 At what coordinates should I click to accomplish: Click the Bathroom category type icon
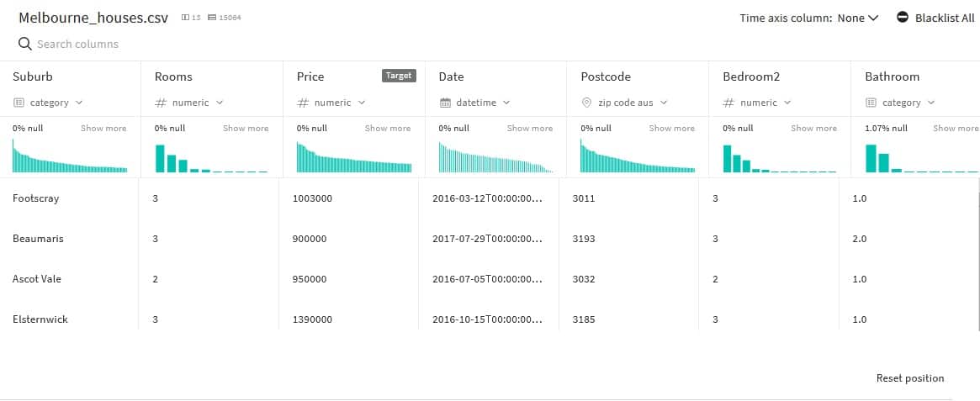871,103
